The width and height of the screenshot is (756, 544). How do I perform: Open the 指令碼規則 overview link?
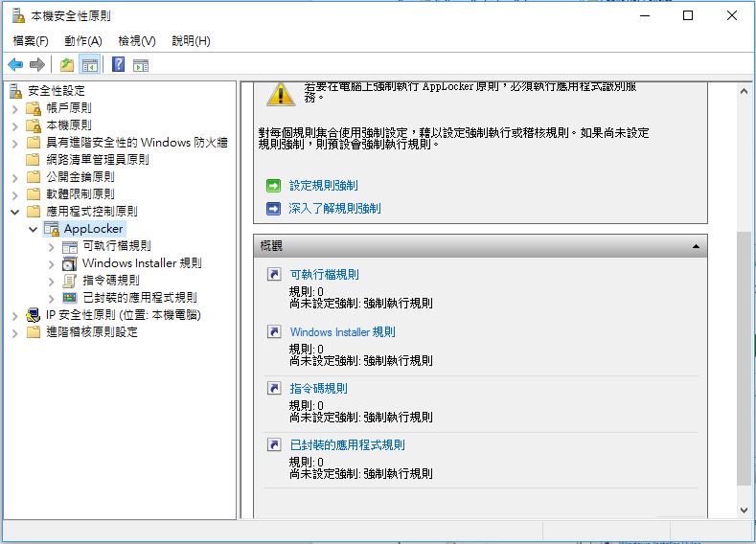[319, 388]
